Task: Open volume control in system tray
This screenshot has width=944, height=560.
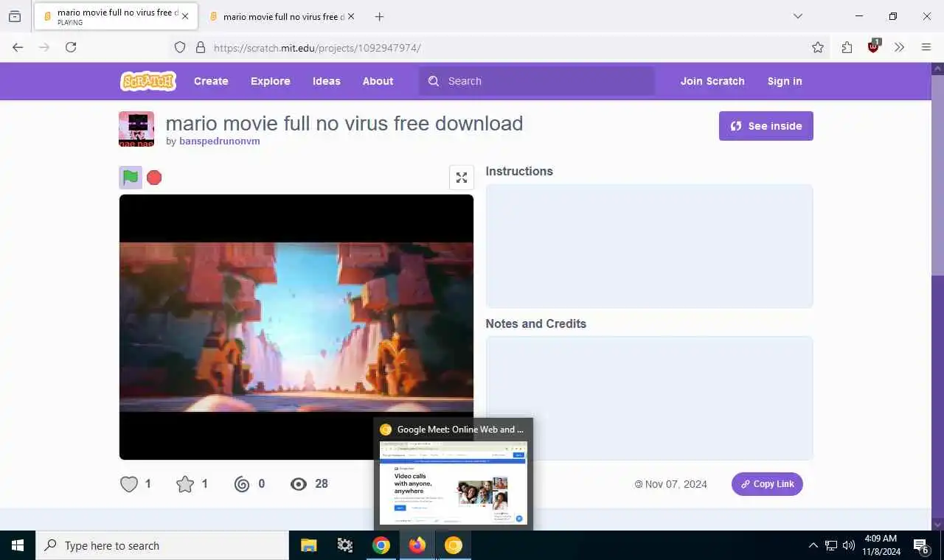Action: click(849, 546)
